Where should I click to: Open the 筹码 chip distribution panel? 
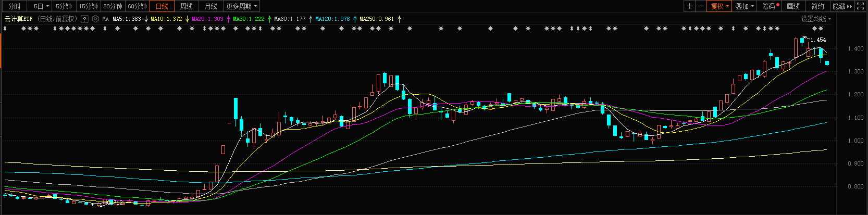(770, 6)
